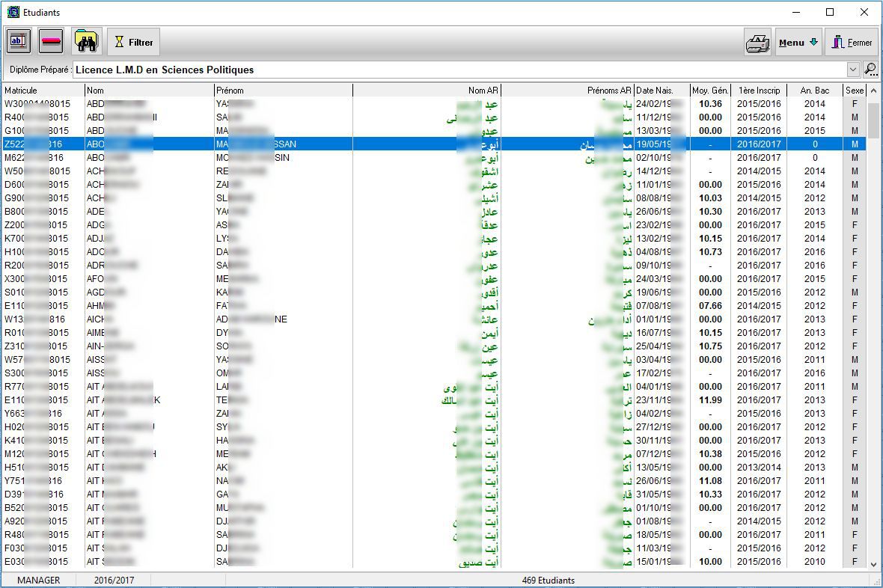883x588 pixels.
Task: Expand the Diplôme Préparé dropdown arrow
Action: pos(852,70)
